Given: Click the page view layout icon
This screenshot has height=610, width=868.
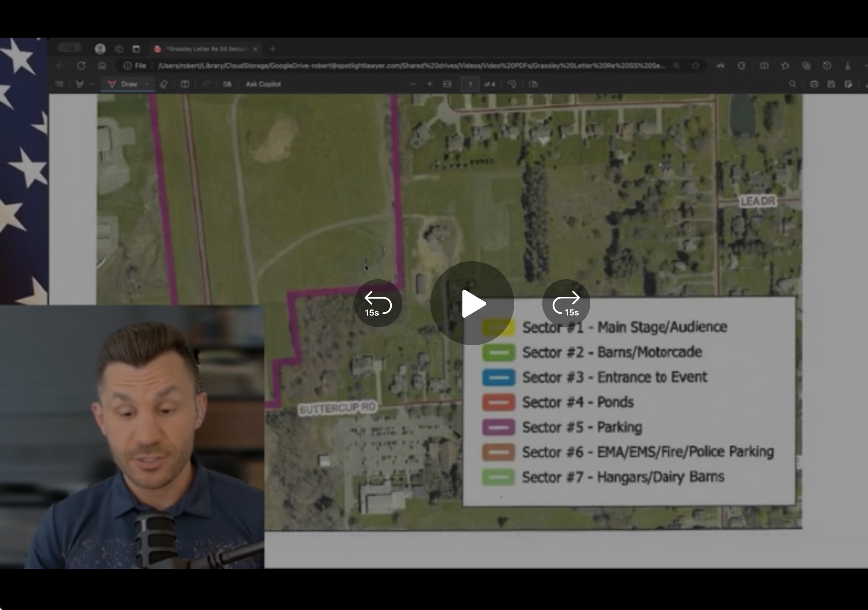Looking at the screenshot, I should (x=185, y=84).
